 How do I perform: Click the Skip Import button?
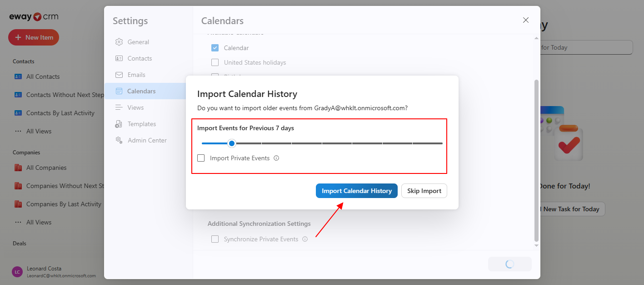coord(424,191)
